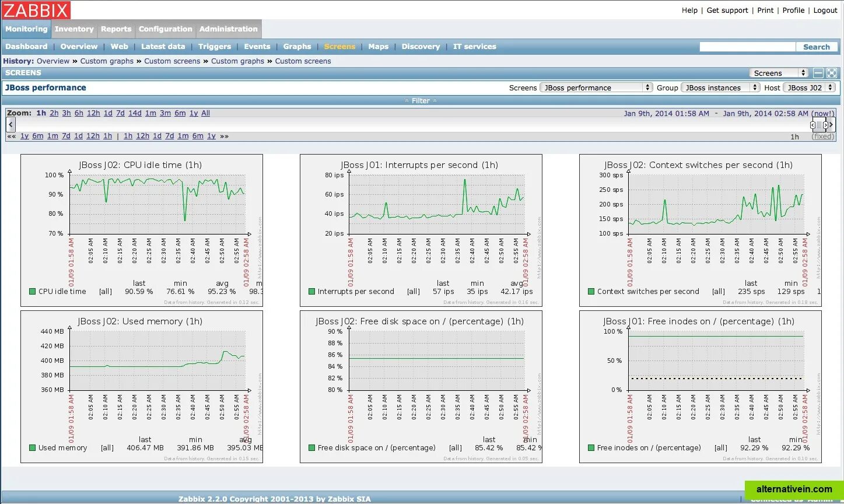Click the Get support link
The image size is (844, 504).
pos(727,10)
